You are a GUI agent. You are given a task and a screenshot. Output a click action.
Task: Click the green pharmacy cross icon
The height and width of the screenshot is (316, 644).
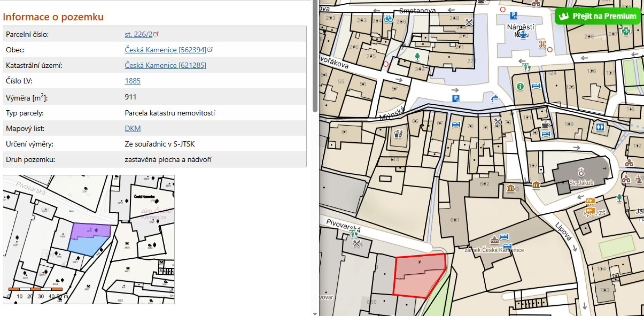click(x=626, y=31)
